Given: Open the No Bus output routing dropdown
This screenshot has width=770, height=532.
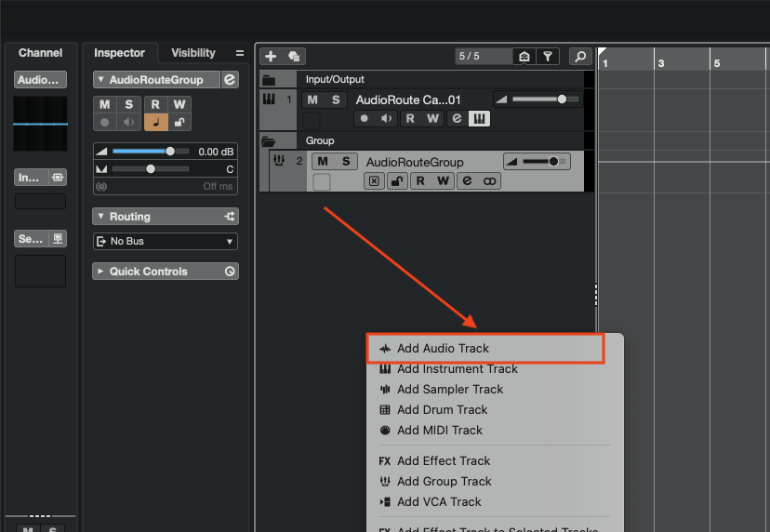Looking at the screenshot, I should tap(166, 241).
